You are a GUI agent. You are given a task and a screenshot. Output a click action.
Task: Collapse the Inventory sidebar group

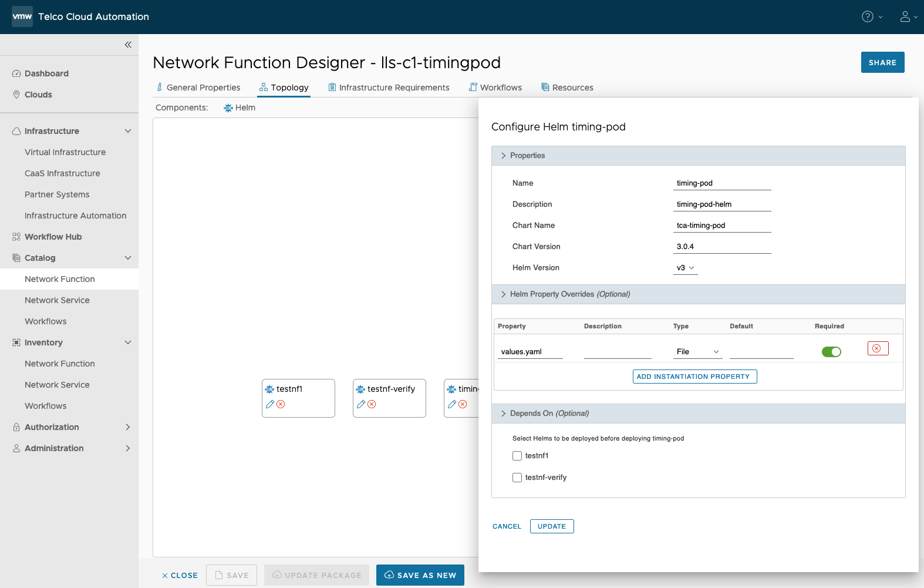click(x=128, y=342)
